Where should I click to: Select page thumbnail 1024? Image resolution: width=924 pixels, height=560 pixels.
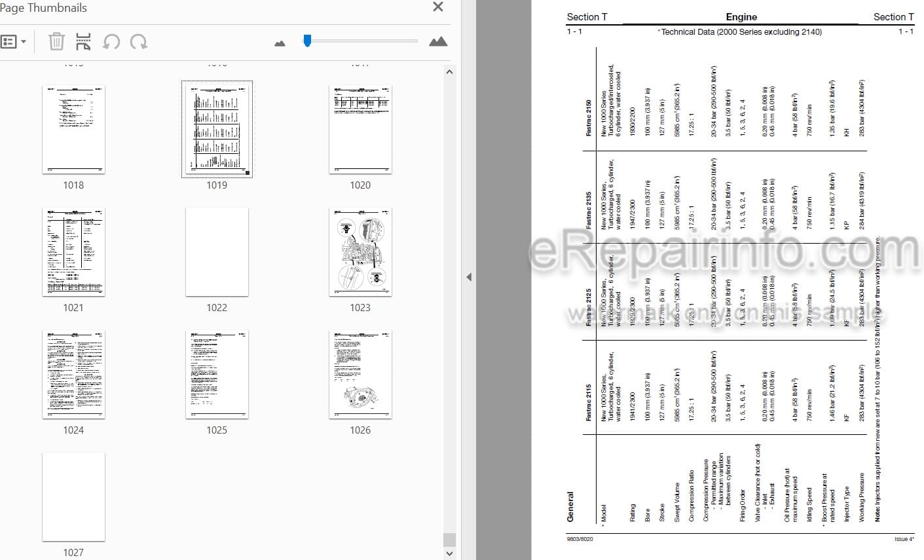click(73, 375)
